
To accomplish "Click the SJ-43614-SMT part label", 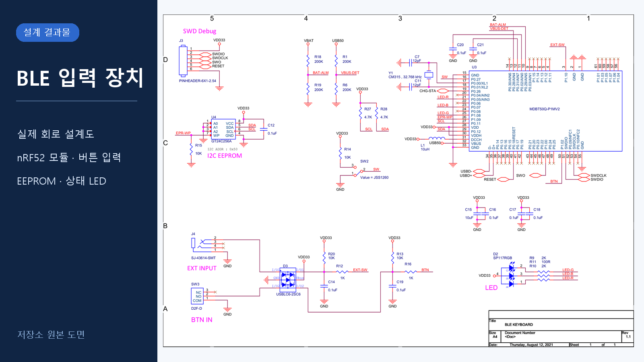I will [x=203, y=258].
